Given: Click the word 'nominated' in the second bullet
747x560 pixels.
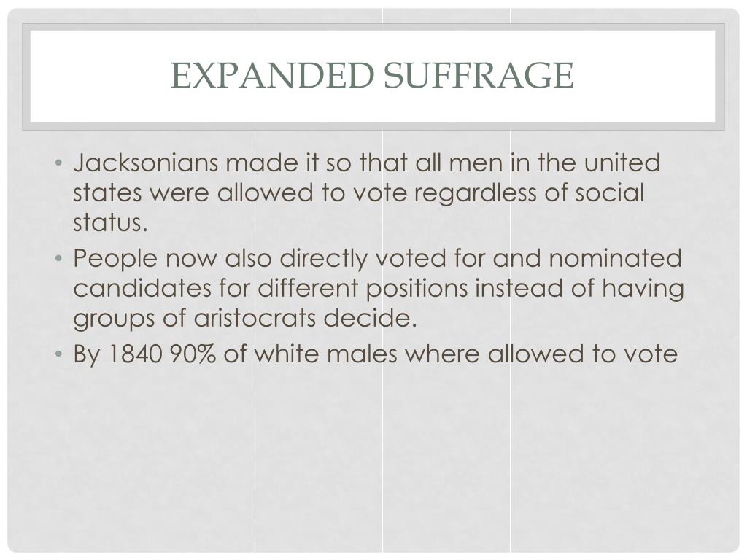Looking at the screenshot, I should tap(615, 258).
